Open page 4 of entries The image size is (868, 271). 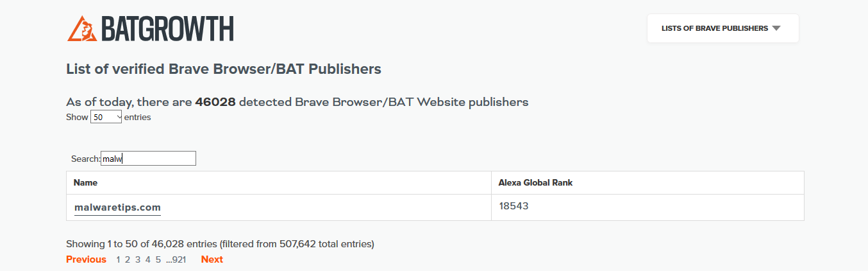[x=148, y=259]
